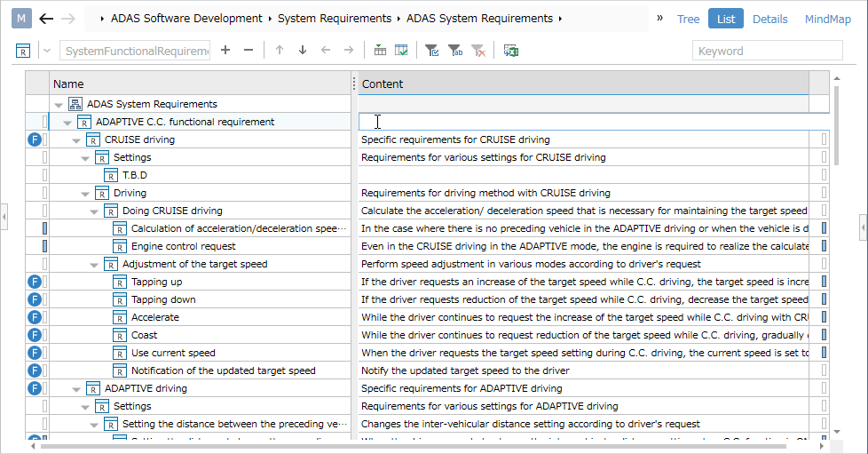Click the M model menu icon
The image size is (868, 454).
21,19
